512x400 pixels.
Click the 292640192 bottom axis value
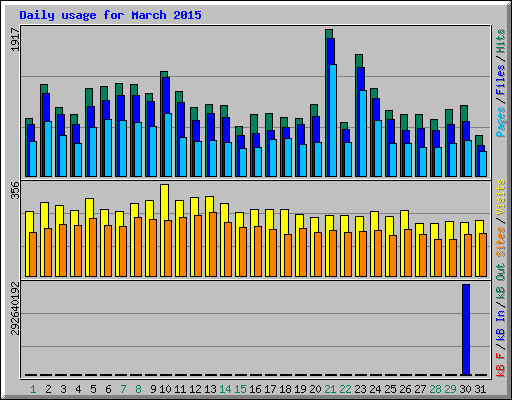[x=15, y=309]
